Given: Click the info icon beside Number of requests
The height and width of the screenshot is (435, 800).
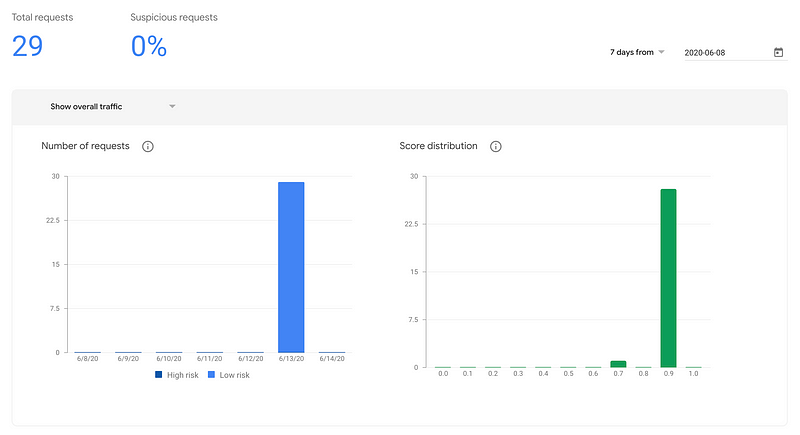Looking at the screenshot, I should coord(147,146).
